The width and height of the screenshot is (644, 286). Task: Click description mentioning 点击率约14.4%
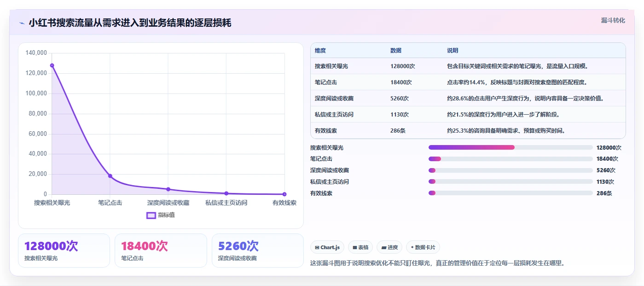coord(517,82)
